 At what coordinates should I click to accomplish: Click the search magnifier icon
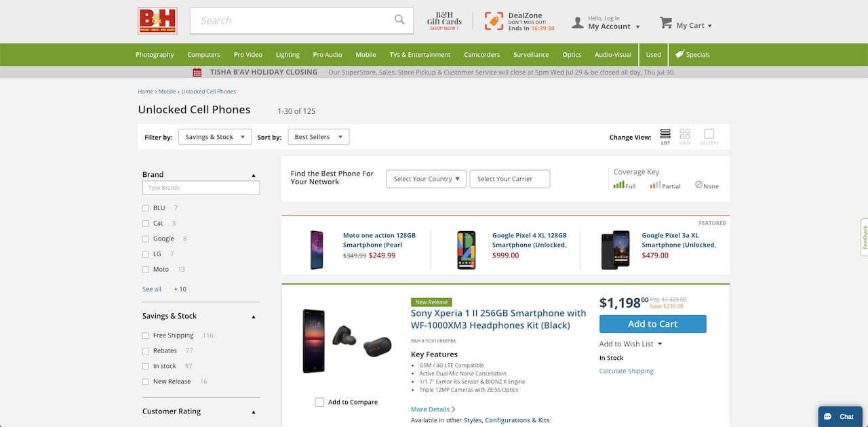point(399,20)
